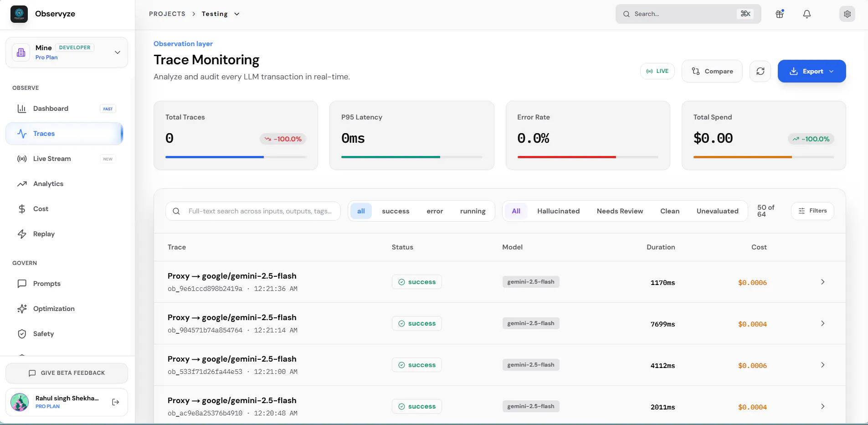Expand the Mine workspace switcher chevron
This screenshot has height=425, width=868.
pyautogui.click(x=118, y=52)
